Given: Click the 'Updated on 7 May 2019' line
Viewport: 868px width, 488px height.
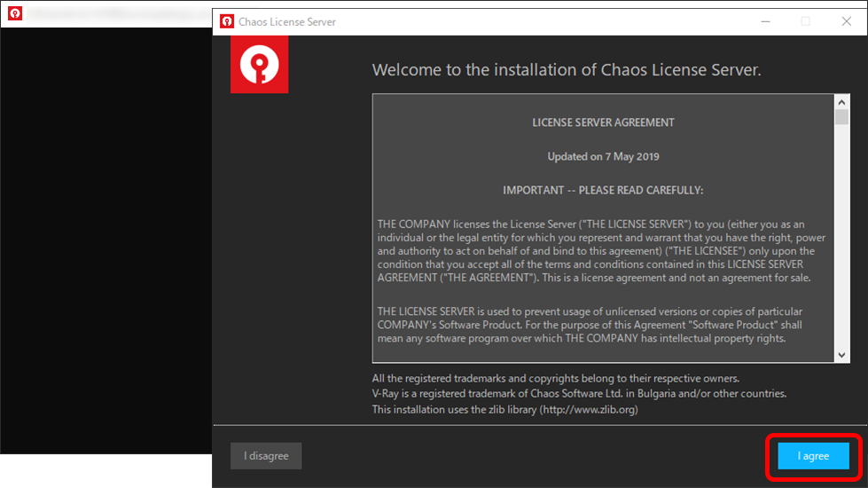Looking at the screenshot, I should tap(603, 156).
